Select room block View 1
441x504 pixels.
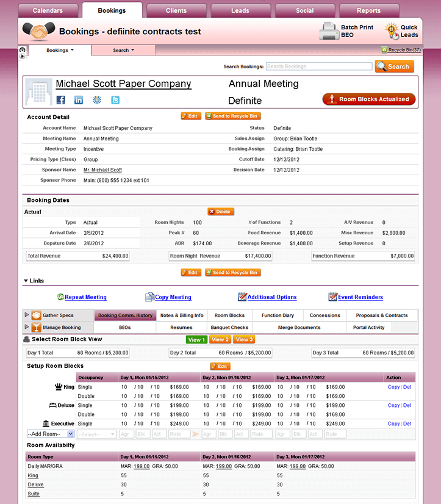(x=197, y=339)
